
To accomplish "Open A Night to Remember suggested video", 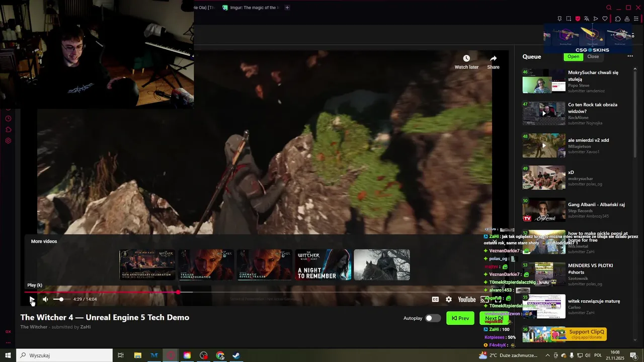I will (323, 265).
